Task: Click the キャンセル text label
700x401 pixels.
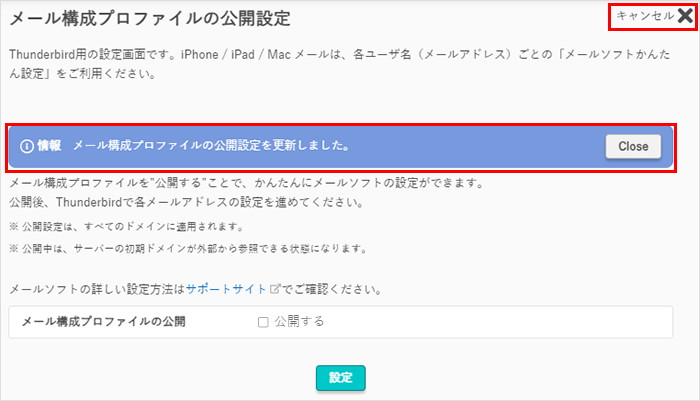Action: coord(645,16)
